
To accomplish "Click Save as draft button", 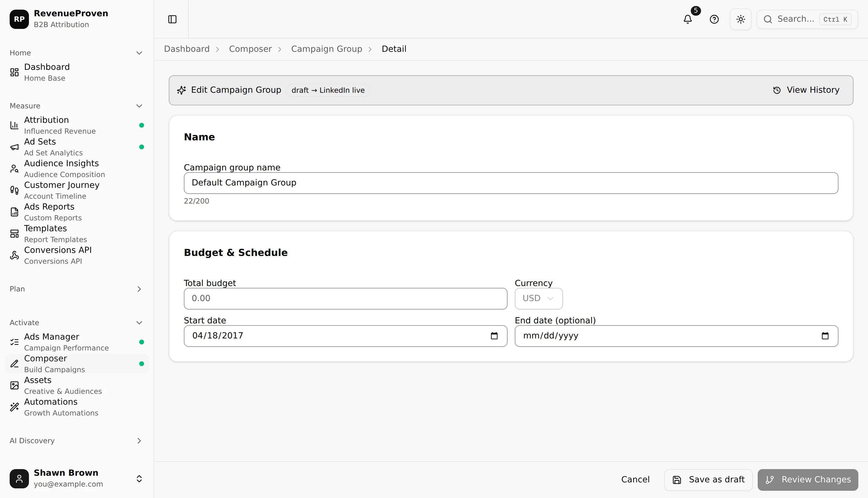I will pos(708,480).
